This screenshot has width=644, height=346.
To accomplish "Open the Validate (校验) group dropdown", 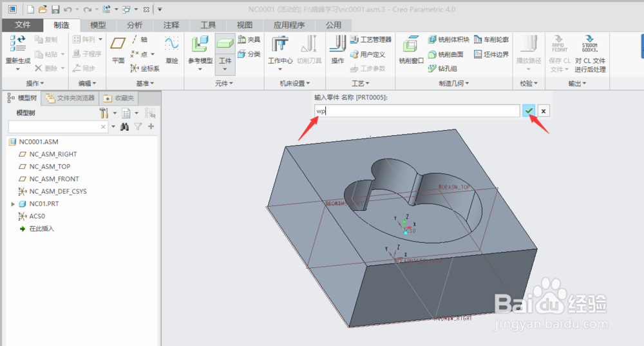I will click(529, 83).
